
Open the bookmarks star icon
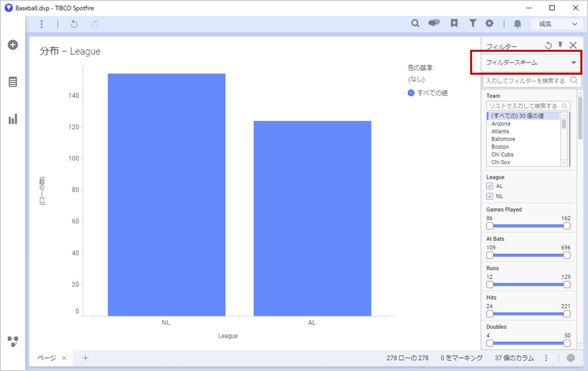pyautogui.click(x=454, y=23)
